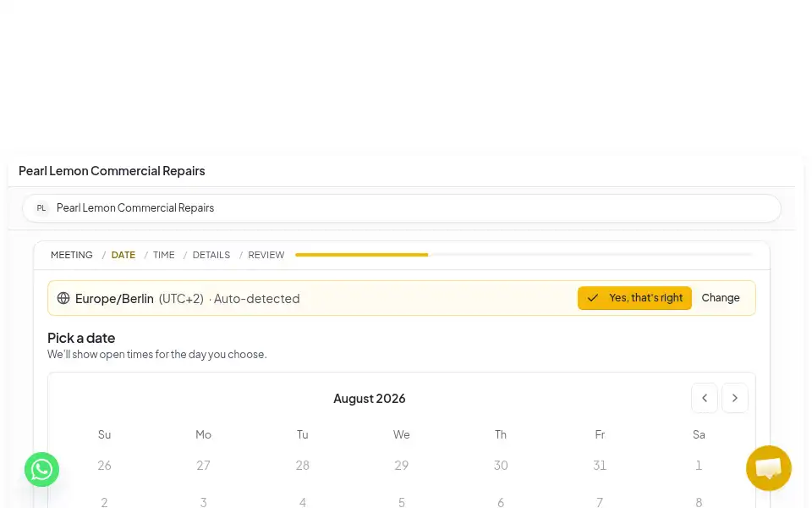
Task: Click the PL avatar badge
Action: pyautogui.click(x=41, y=208)
